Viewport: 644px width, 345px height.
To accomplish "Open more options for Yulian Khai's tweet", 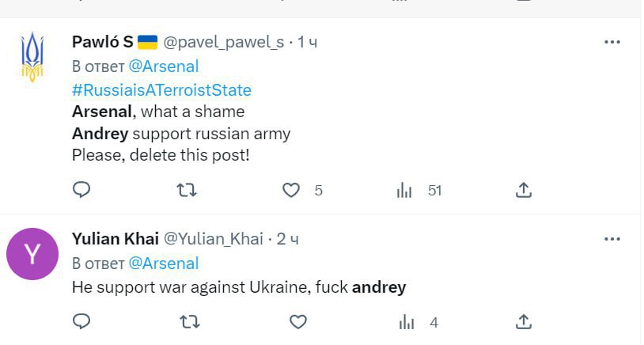I will point(612,238).
